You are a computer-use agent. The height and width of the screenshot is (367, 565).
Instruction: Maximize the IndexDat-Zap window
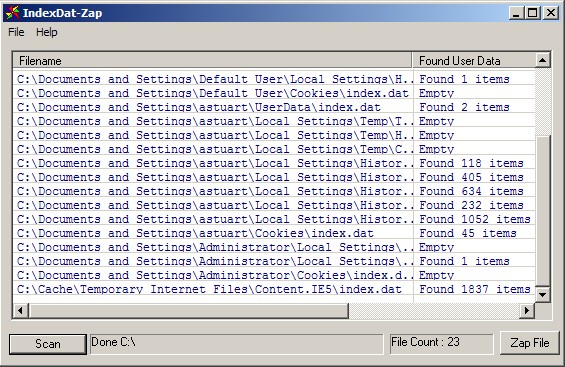pos(533,13)
